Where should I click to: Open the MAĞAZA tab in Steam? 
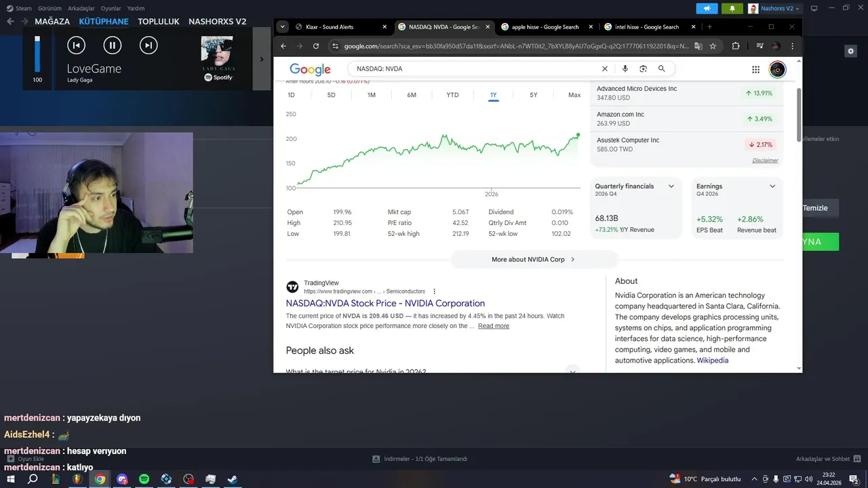(52, 22)
